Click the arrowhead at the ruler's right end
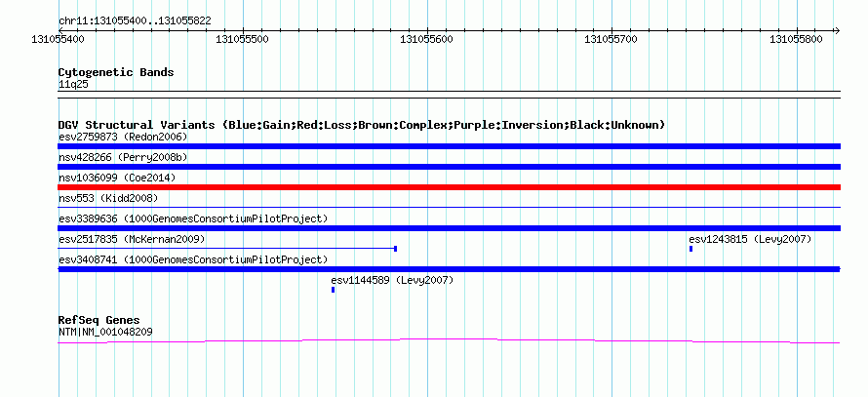Screen dimensions: 868x397 pos(837,30)
